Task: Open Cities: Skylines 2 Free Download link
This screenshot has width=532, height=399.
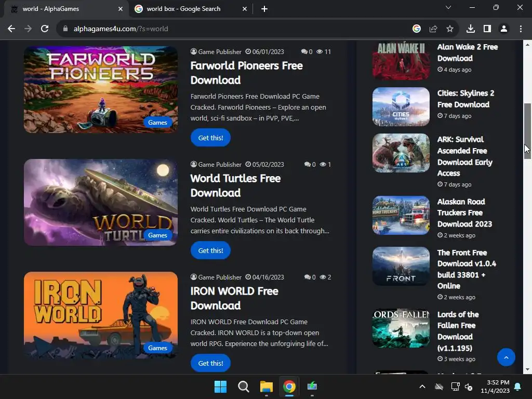Action: [x=465, y=99]
